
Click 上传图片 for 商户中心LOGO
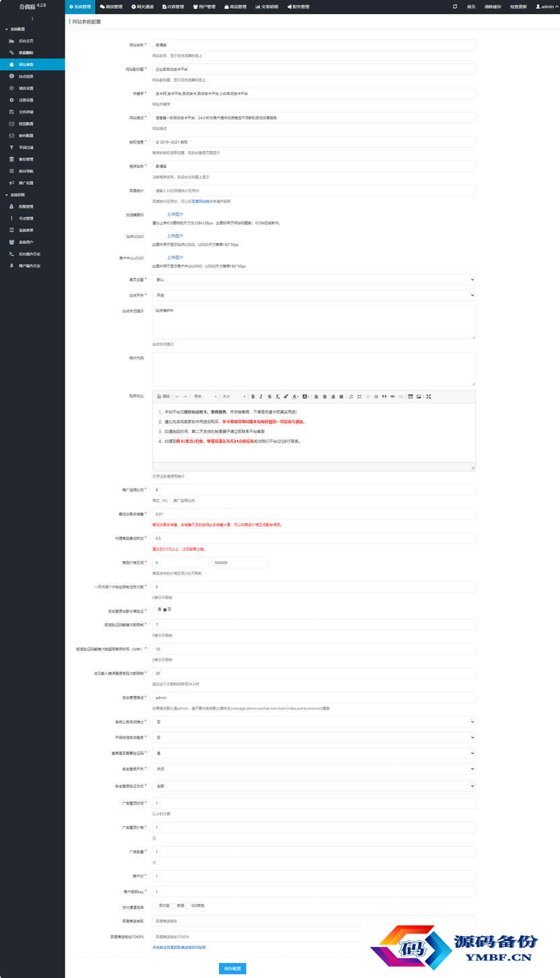point(175,258)
